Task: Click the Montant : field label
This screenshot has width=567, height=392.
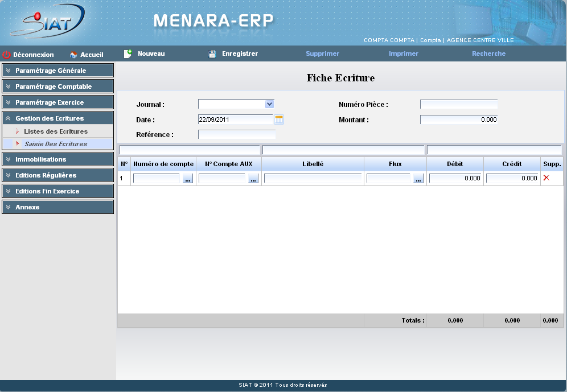Action: click(354, 120)
